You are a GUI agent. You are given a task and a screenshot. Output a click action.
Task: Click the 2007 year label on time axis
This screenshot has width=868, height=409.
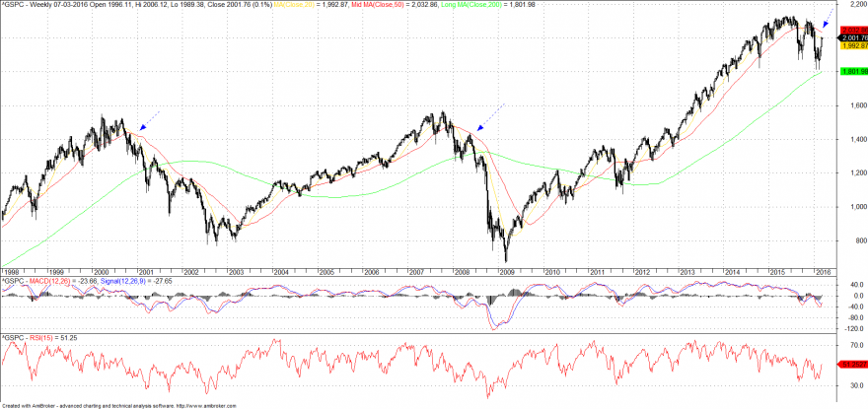click(x=416, y=273)
